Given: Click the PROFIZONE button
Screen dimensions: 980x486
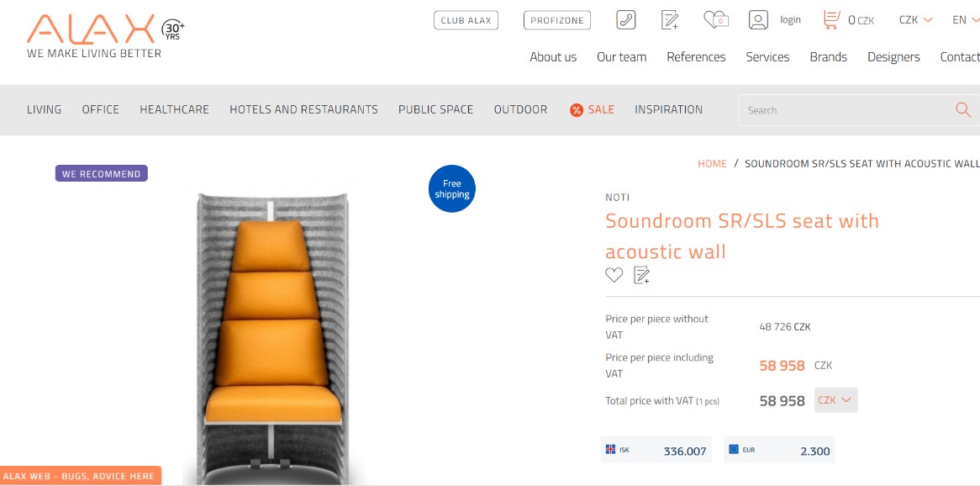Looking at the screenshot, I should point(557,20).
